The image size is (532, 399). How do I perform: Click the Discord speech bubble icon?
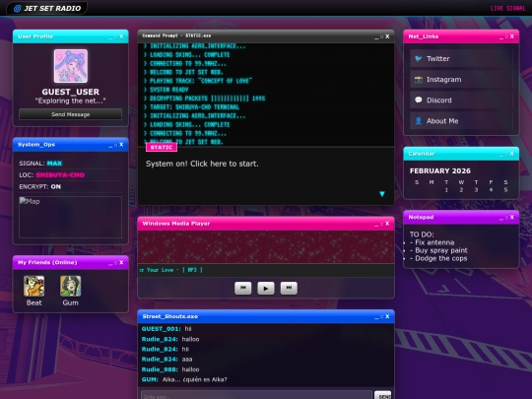pyautogui.click(x=419, y=100)
